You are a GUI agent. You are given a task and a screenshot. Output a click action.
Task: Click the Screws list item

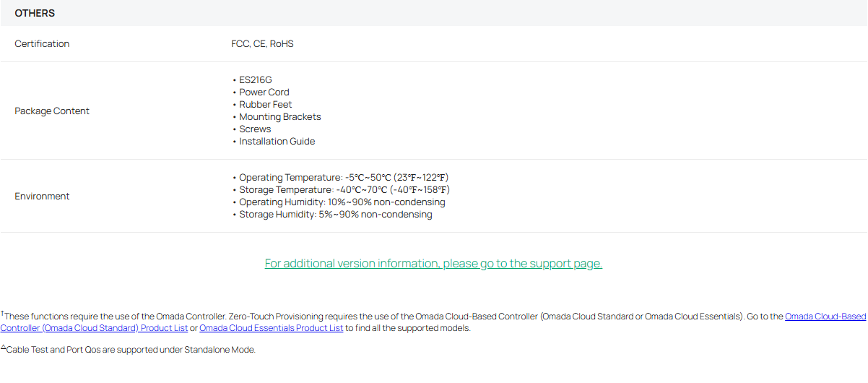[255, 129]
